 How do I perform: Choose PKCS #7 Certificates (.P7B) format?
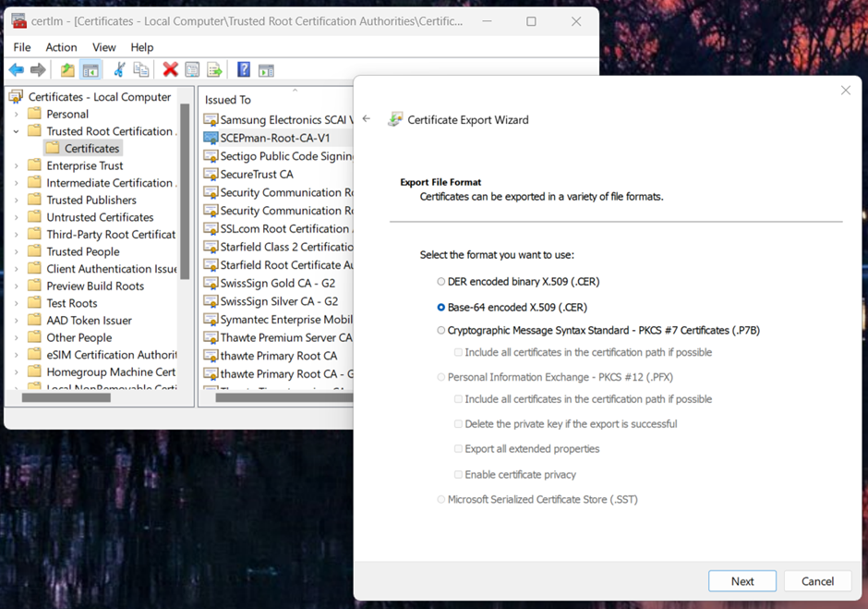pyautogui.click(x=441, y=331)
